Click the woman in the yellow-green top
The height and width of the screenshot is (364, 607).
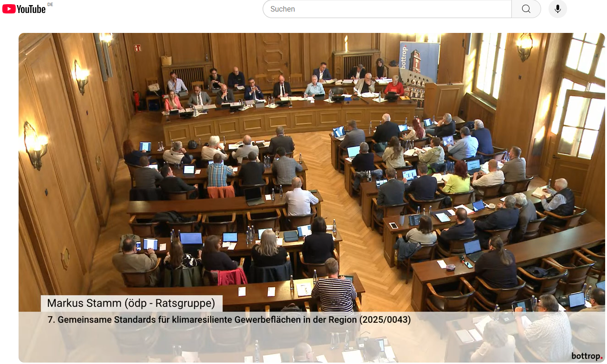pyautogui.click(x=456, y=180)
